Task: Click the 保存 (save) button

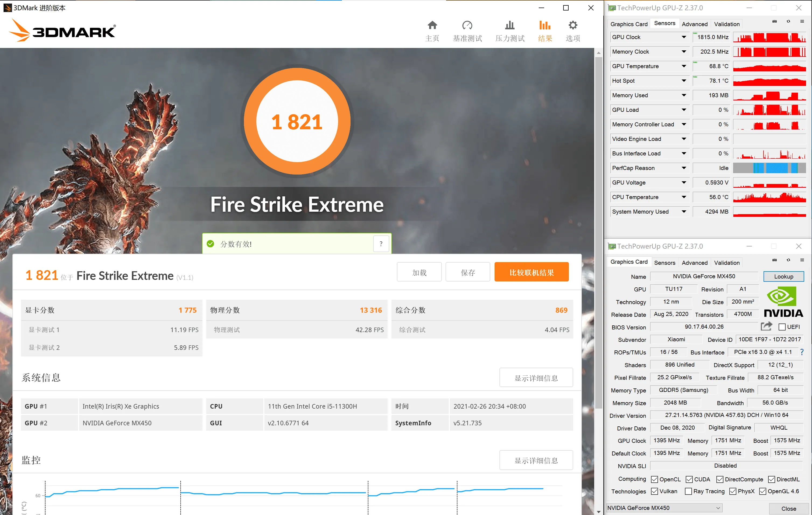Action: 468,272
